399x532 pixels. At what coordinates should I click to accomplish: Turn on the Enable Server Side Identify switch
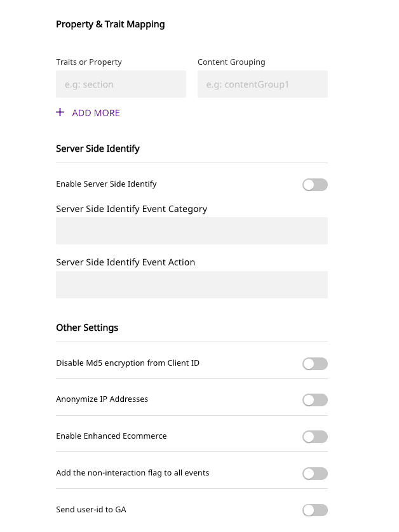315,185
